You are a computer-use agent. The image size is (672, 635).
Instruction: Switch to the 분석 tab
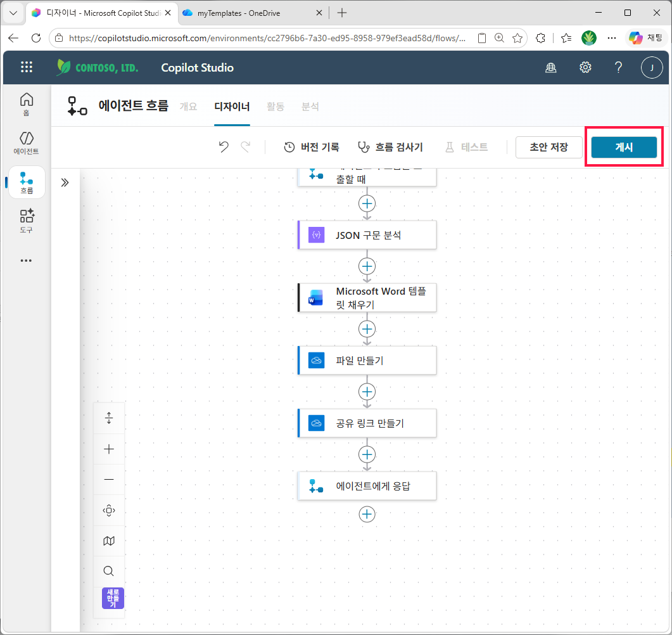click(x=310, y=106)
